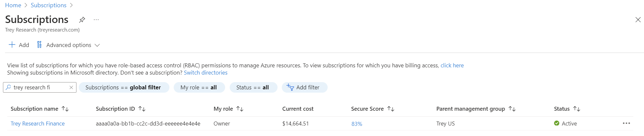The height and width of the screenshot is (136, 644).
Task: Click the Advanced options tools icon
Action: click(x=39, y=45)
